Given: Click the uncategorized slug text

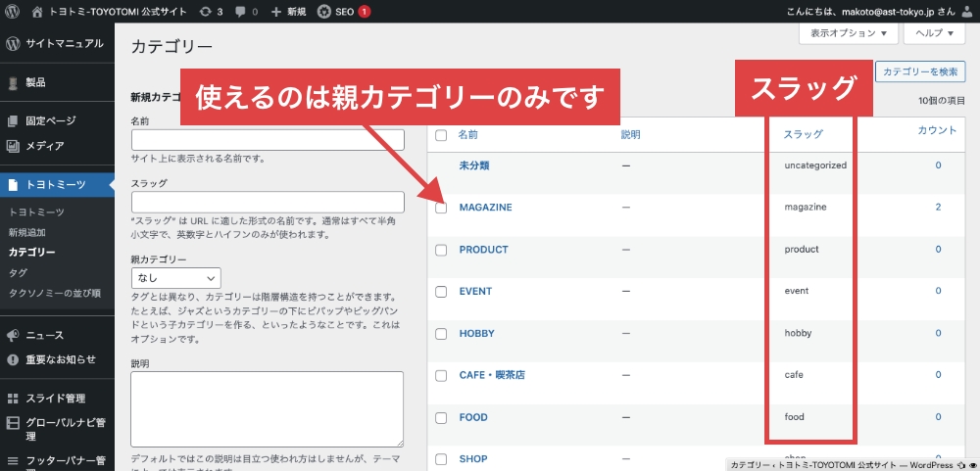Looking at the screenshot, I should point(815,165).
